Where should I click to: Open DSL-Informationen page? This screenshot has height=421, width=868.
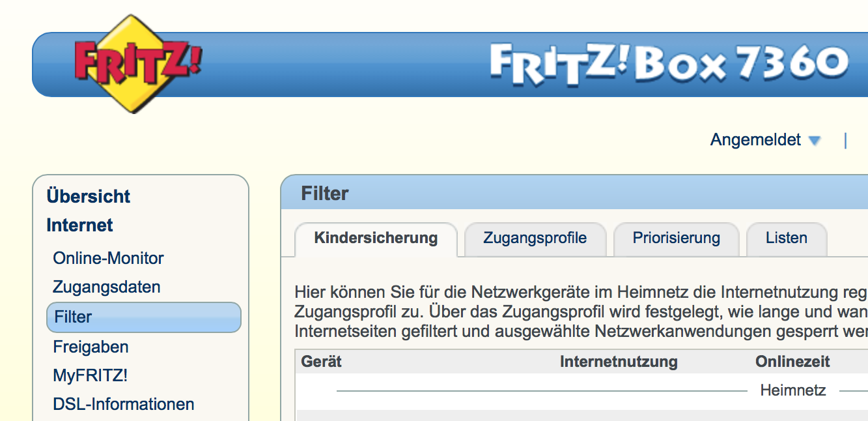click(x=124, y=404)
